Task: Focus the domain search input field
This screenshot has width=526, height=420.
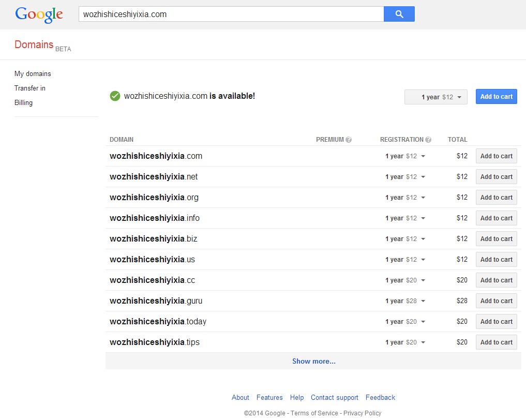Action: (231, 14)
